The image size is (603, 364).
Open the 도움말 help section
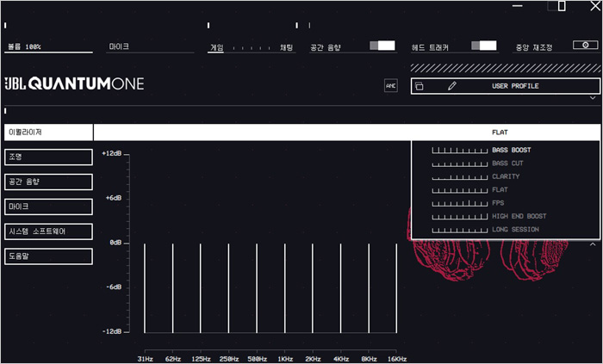(x=48, y=256)
